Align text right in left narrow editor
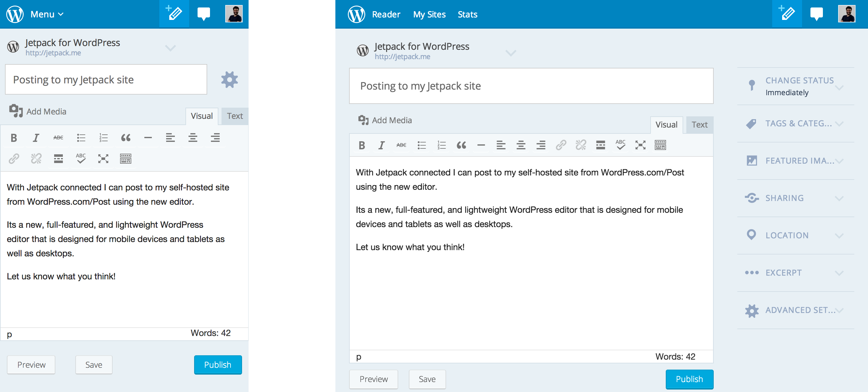 pos(215,138)
